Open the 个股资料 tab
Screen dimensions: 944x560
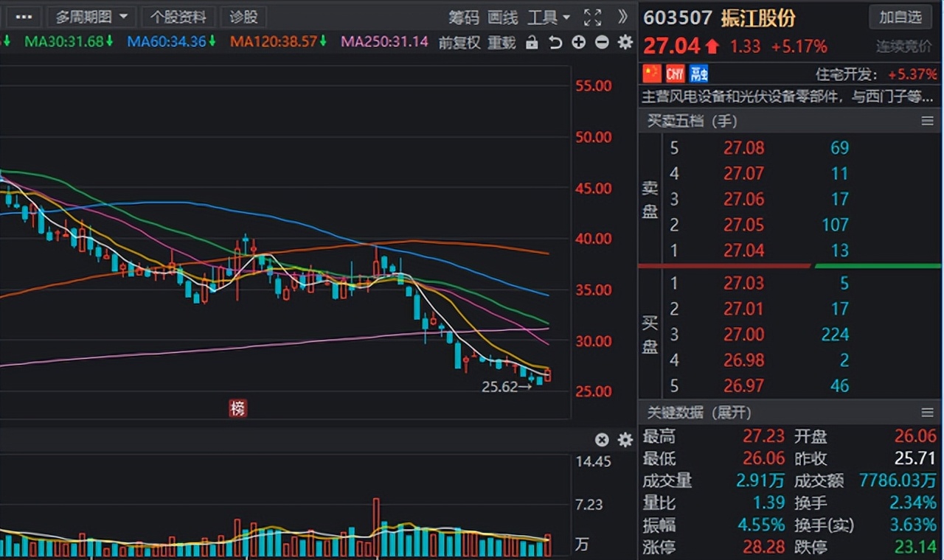tap(178, 17)
